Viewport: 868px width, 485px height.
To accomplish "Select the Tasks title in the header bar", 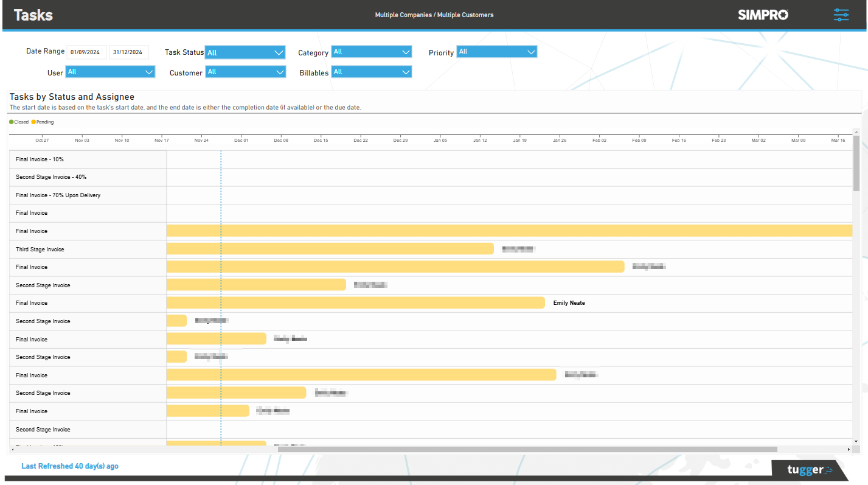I will [33, 15].
